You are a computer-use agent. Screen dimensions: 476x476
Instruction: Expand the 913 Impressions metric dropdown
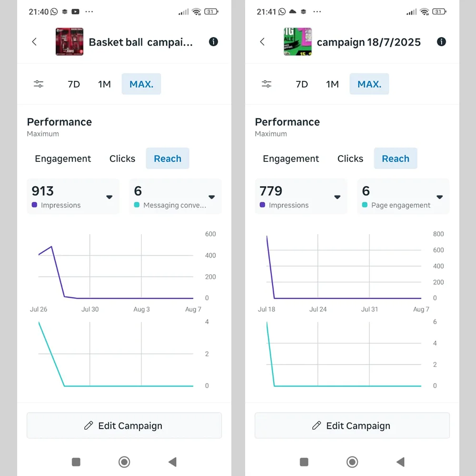pyautogui.click(x=109, y=197)
